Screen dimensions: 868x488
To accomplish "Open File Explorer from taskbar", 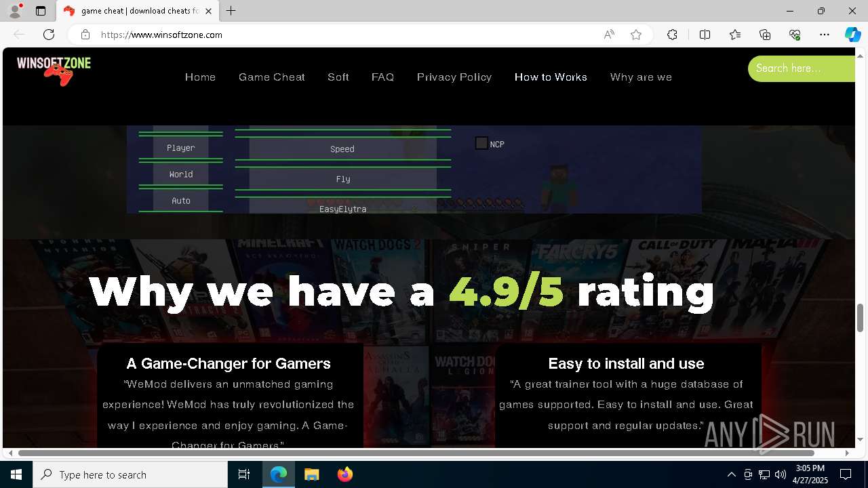I will coord(311,474).
